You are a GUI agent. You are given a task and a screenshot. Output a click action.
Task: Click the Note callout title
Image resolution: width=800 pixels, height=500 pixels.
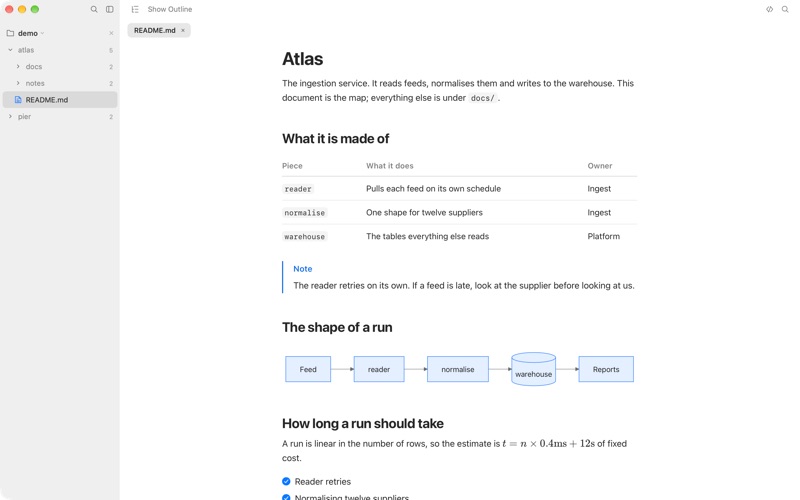click(x=303, y=269)
